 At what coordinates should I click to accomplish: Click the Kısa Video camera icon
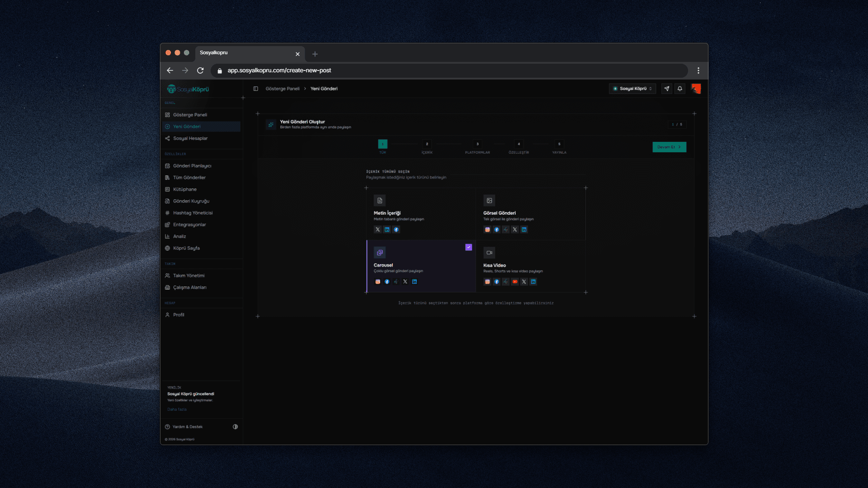point(489,253)
